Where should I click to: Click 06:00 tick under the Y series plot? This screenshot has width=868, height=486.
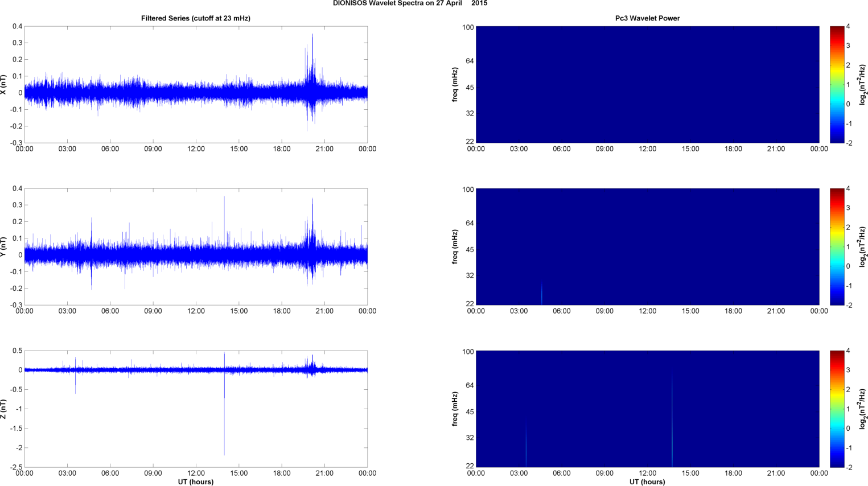[x=110, y=311]
